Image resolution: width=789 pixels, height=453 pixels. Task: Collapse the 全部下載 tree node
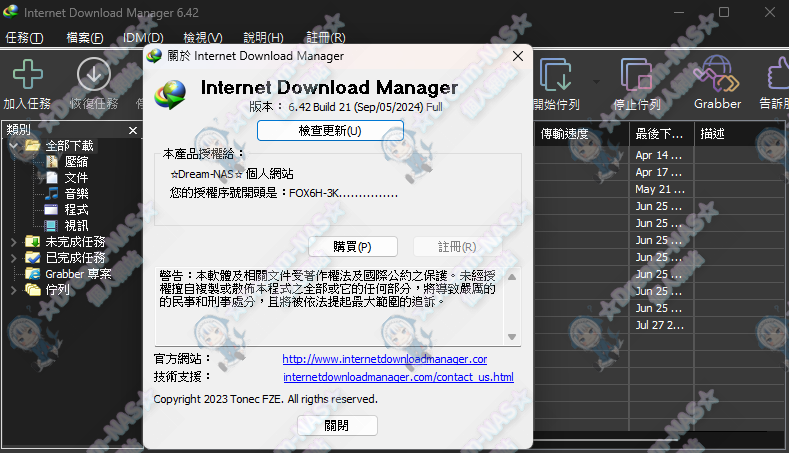pos(14,146)
